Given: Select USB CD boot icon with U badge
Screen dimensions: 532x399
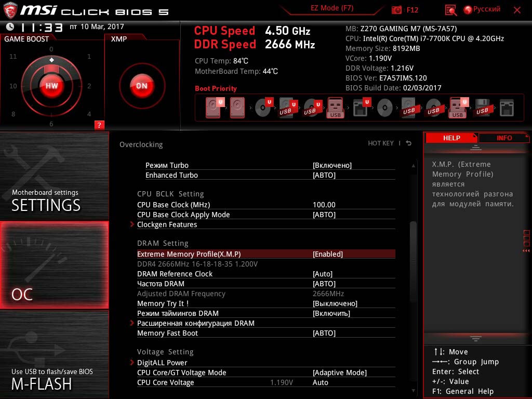Looking at the screenshot, I should click(312, 108).
